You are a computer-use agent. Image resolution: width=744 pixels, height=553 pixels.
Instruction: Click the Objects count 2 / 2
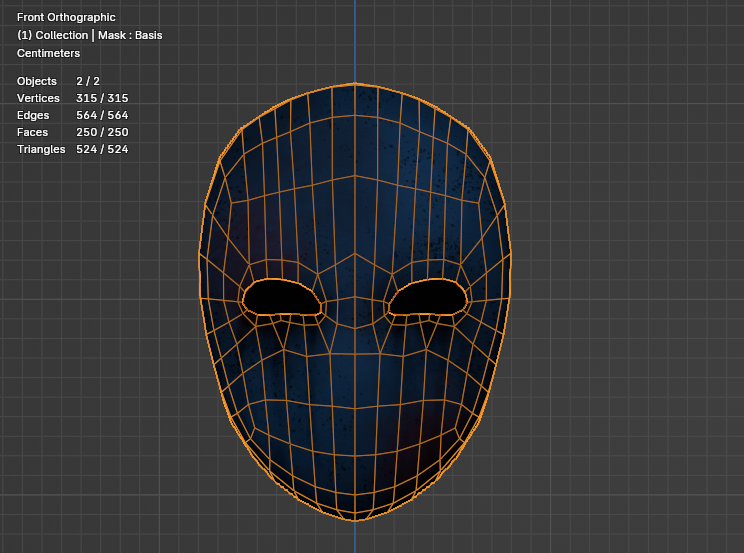[x=88, y=81]
